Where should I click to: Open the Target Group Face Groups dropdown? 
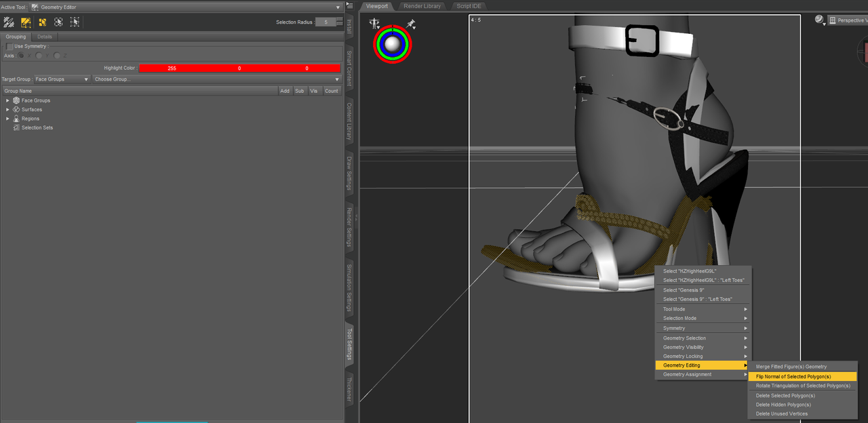click(62, 79)
